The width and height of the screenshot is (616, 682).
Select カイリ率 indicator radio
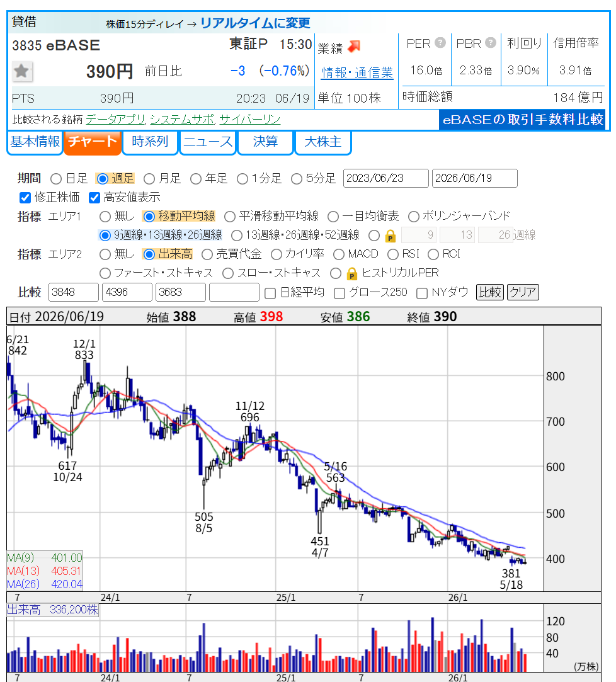[x=276, y=254]
